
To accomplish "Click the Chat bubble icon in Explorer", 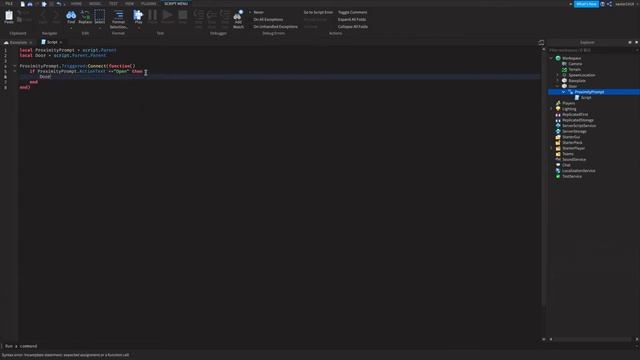I will pyautogui.click(x=558, y=165).
